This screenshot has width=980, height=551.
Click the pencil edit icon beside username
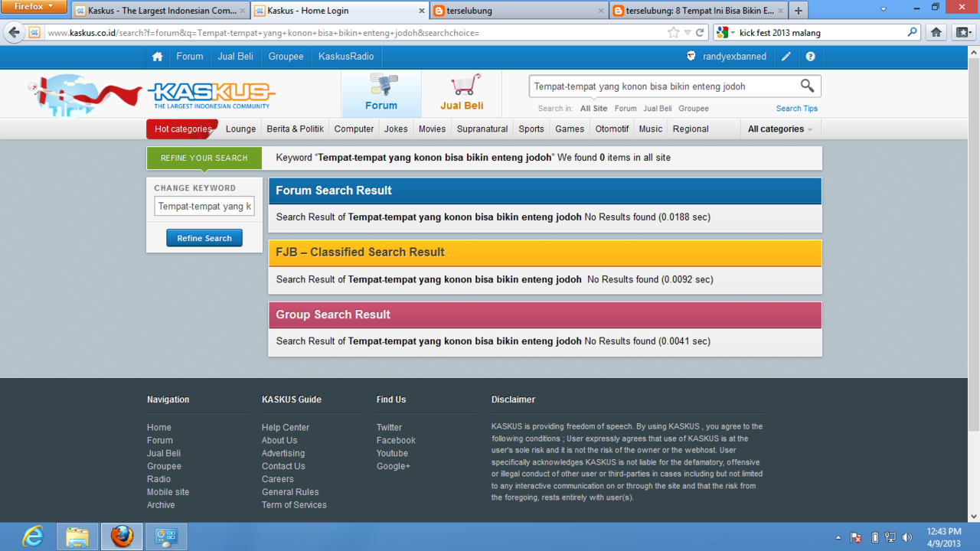[x=786, y=57]
